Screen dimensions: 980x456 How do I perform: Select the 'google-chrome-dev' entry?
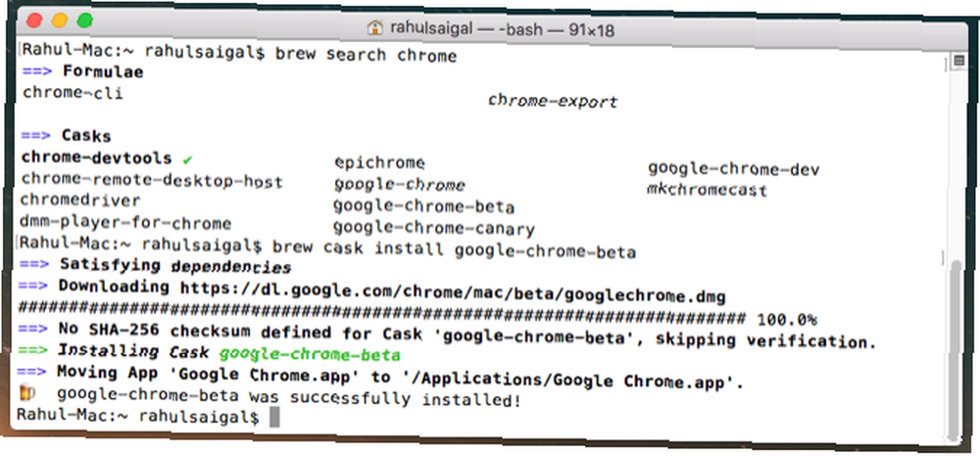pyautogui.click(x=734, y=169)
